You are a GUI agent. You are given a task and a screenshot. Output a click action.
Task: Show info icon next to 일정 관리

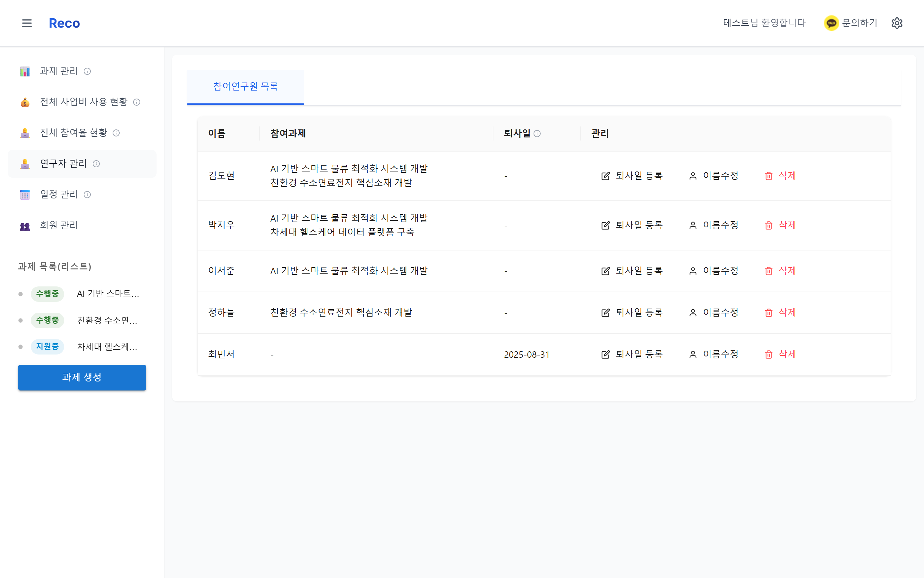point(87,195)
